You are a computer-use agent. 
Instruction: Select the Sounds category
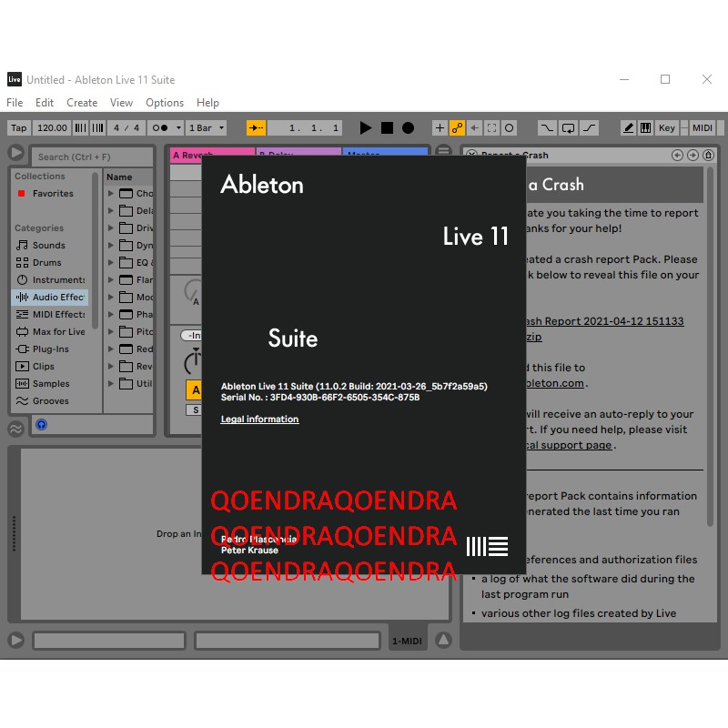[48, 245]
